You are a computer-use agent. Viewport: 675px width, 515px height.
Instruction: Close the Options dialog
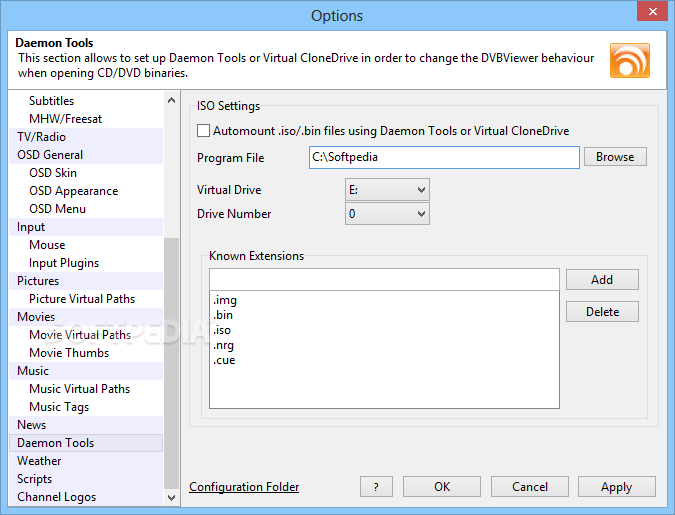pyautogui.click(x=652, y=11)
